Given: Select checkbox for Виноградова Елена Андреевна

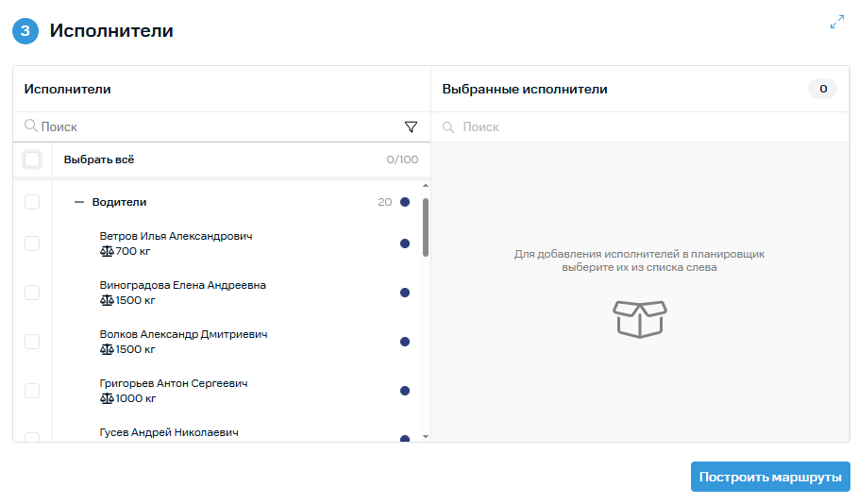Looking at the screenshot, I should 32,293.
